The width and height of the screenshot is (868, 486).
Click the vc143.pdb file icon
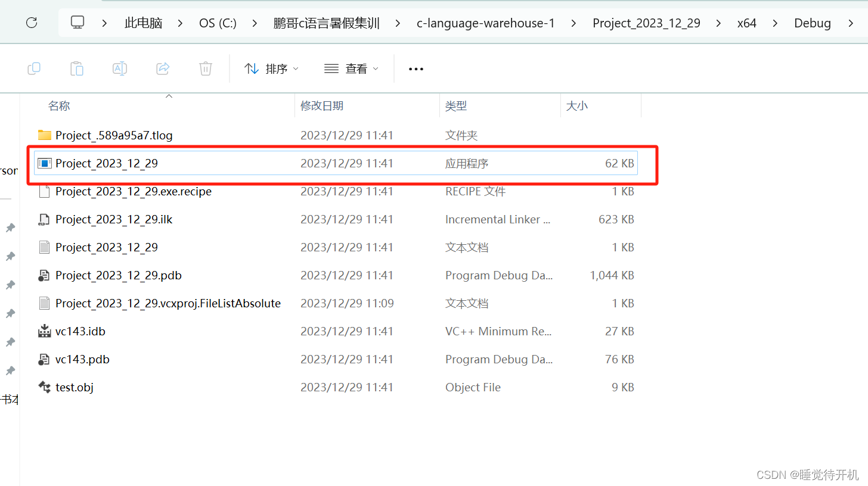click(x=44, y=359)
